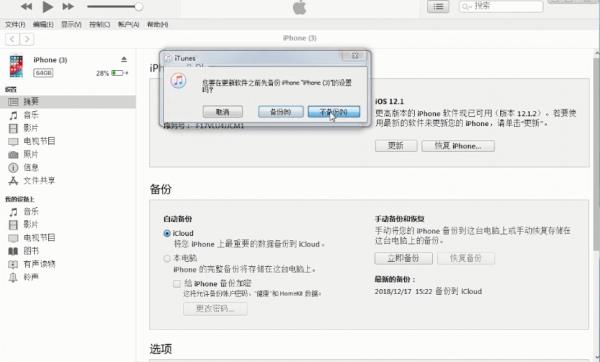Click the 更改密码... button

[215, 309]
